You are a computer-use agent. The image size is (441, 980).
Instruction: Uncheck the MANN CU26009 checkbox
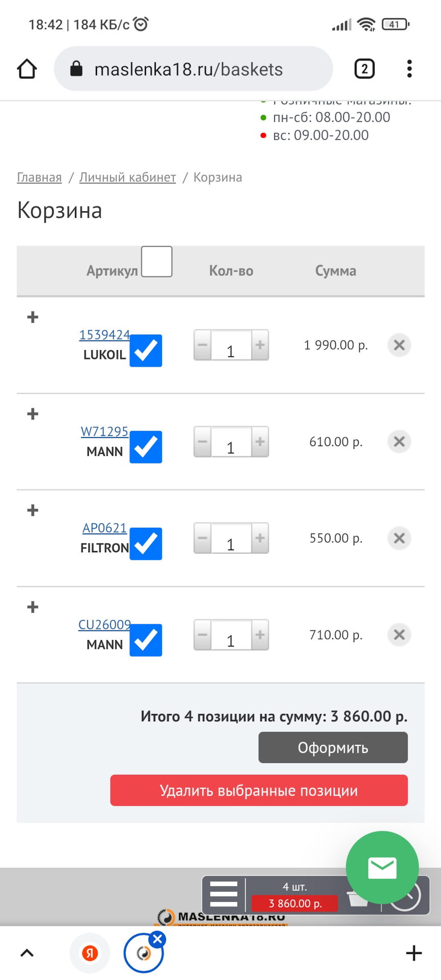pyautogui.click(x=146, y=640)
